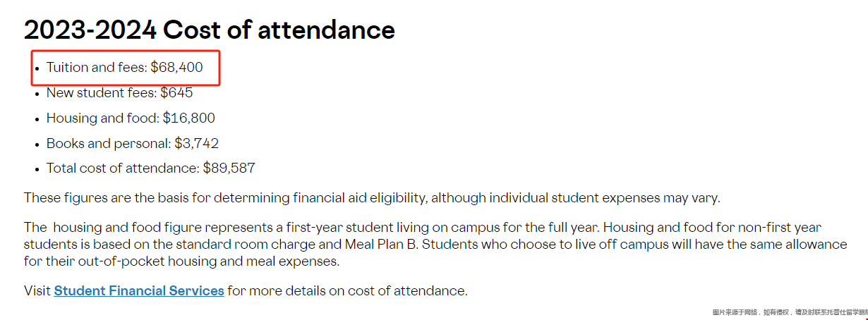The width and height of the screenshot is (868, 320).
Task: Select the "Housing and food" bullet label
Action: pyautogui.click(x=102, y=118)
